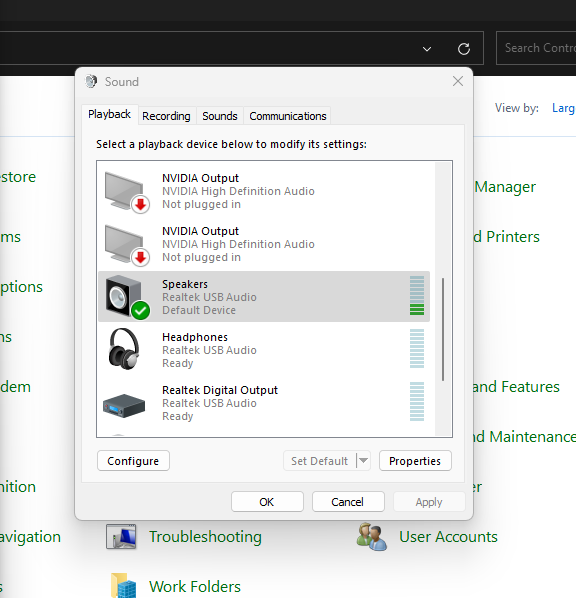576x598 pixels.
Task: Click the Cancel button
Action: coord(348,502)
